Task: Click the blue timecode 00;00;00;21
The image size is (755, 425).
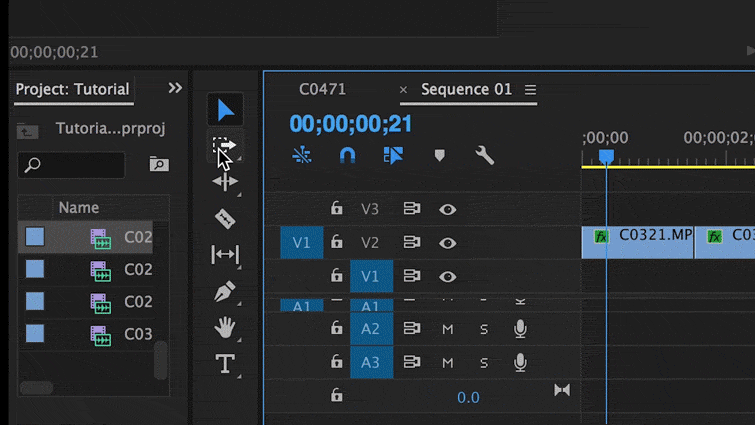Action: 351,124
